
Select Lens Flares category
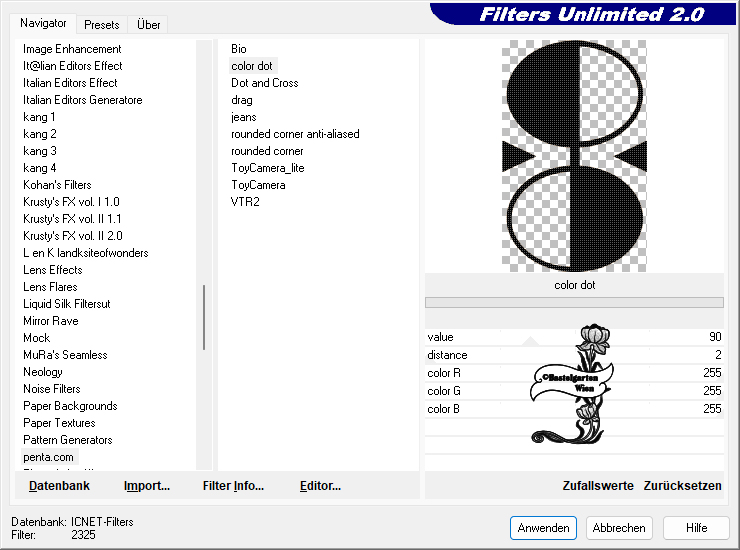[x=50, y=287]
